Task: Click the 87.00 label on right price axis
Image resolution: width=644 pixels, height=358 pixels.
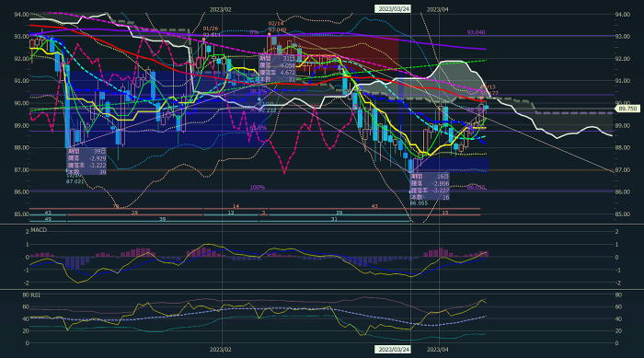Action: (x=623, y=169)
